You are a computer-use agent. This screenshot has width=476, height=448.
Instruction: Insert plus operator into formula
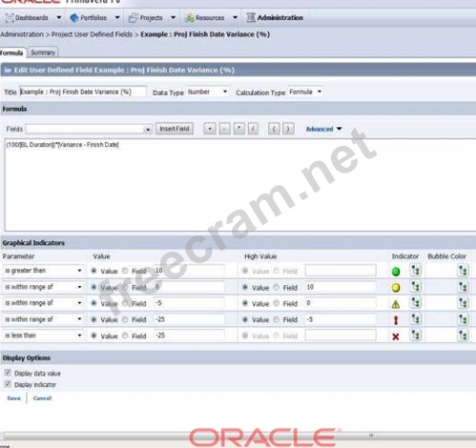(x=210, y=129)
